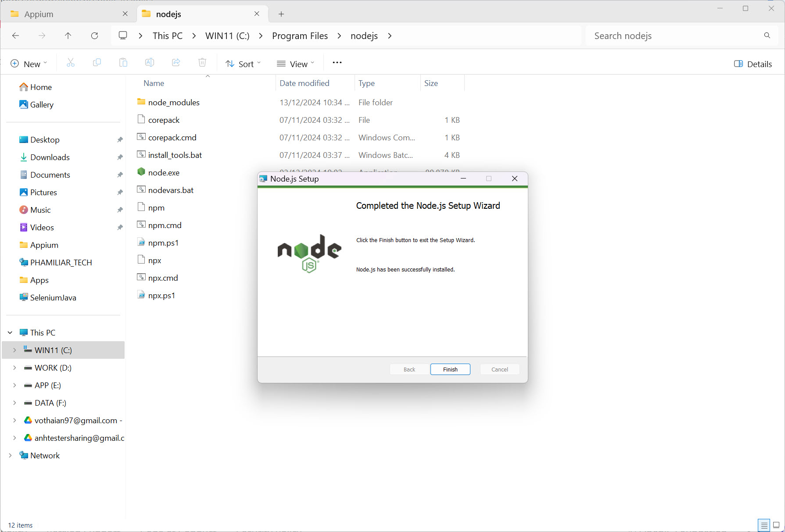Toggle the Details pane

pos(753,64)
